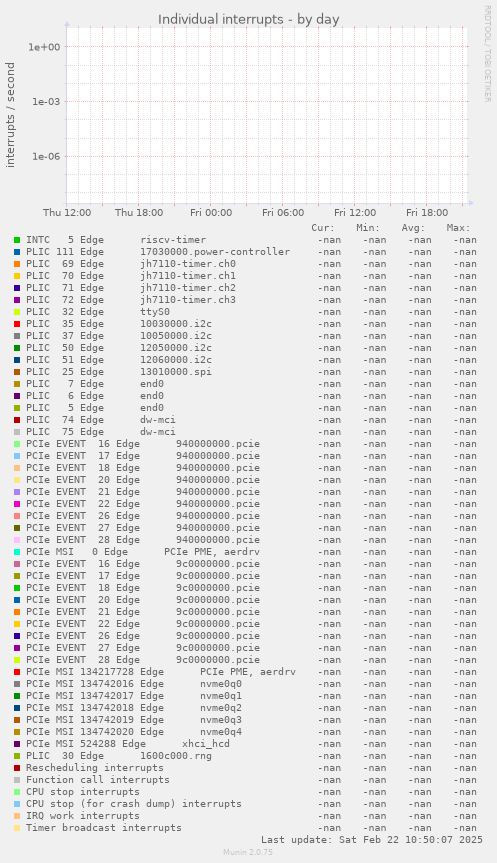Click the Thu 18:00 axis label
This screenshot has height=863, width=497.
point(139,212)
